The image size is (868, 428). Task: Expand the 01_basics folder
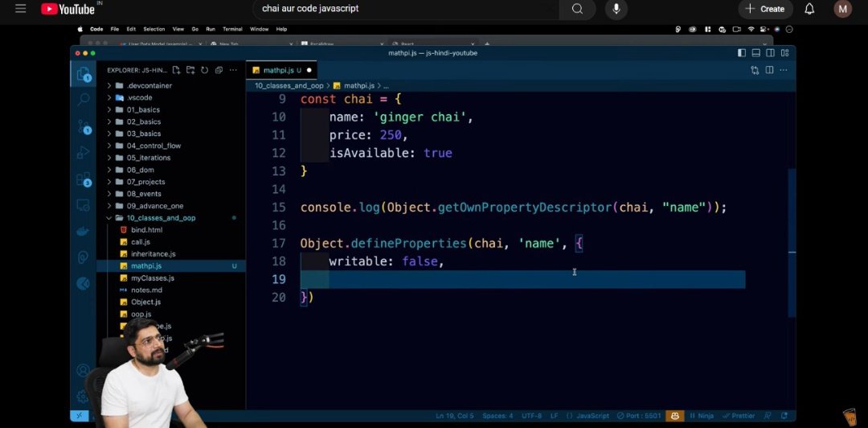170,109
